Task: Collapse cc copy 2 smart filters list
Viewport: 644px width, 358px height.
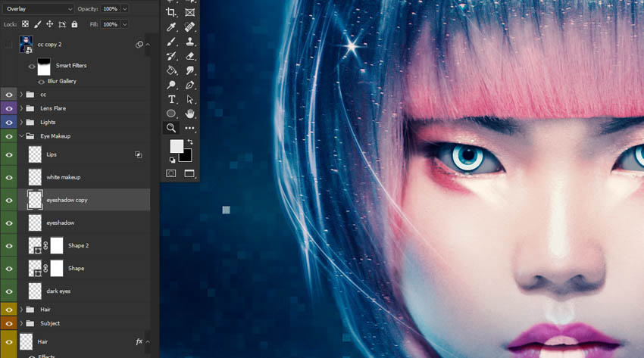Action: (x=148, y=45)
